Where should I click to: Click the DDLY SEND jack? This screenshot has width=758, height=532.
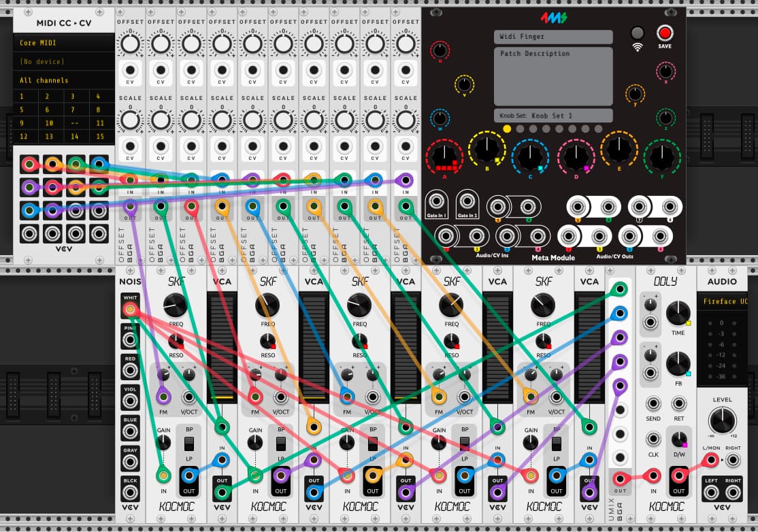(x=653, y=403)
